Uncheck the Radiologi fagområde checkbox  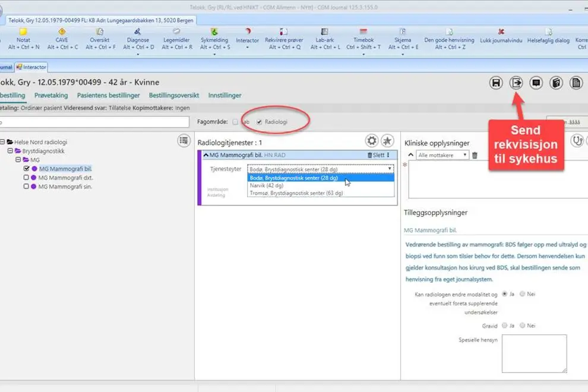click(x=259, y=121)
